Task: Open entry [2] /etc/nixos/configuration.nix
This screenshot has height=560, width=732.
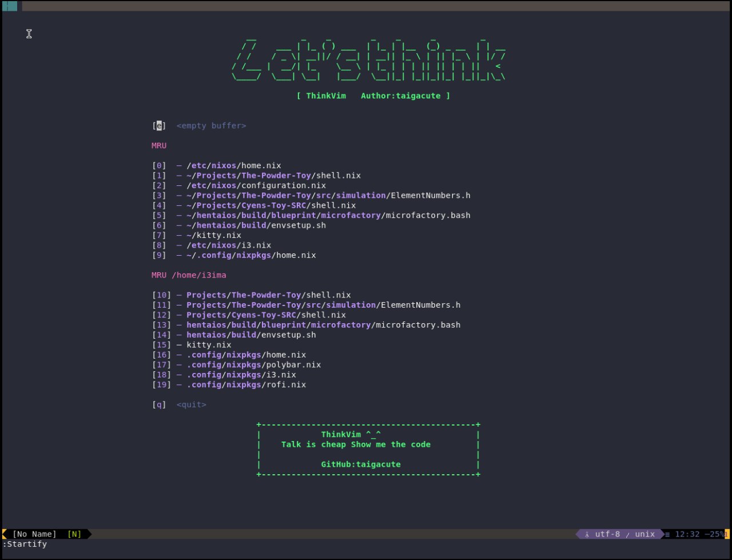Action: coord(239,186)
